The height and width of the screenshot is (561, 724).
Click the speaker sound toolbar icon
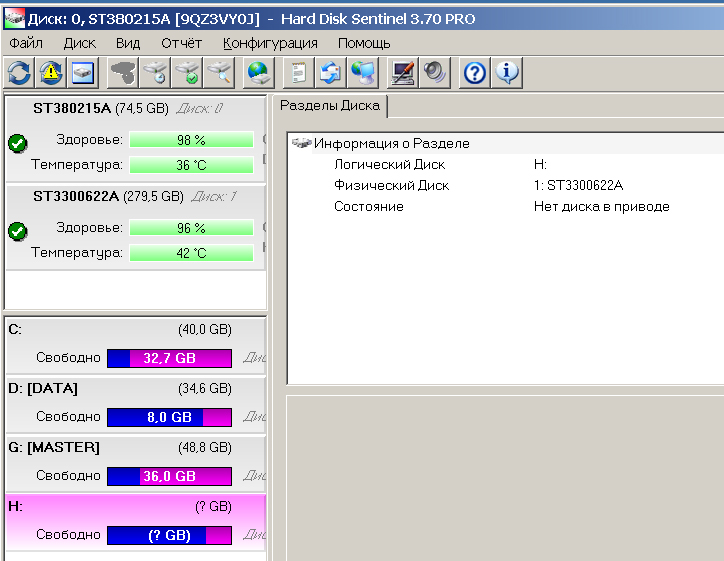point(434,72)
